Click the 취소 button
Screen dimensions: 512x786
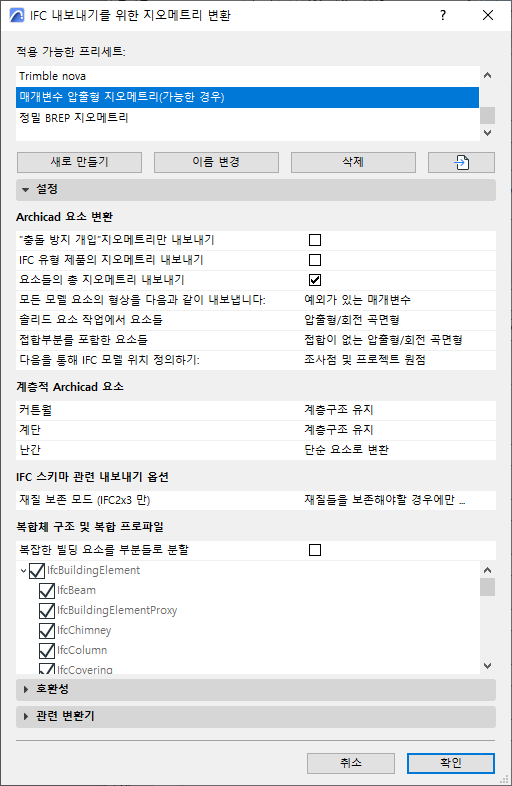(351, 763)
